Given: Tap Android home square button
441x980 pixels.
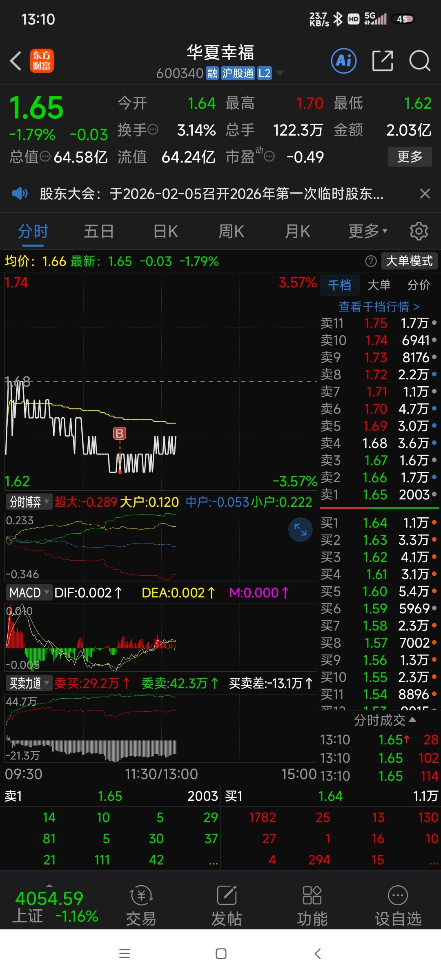Looking at the screenshot, I should coord(221,953).
